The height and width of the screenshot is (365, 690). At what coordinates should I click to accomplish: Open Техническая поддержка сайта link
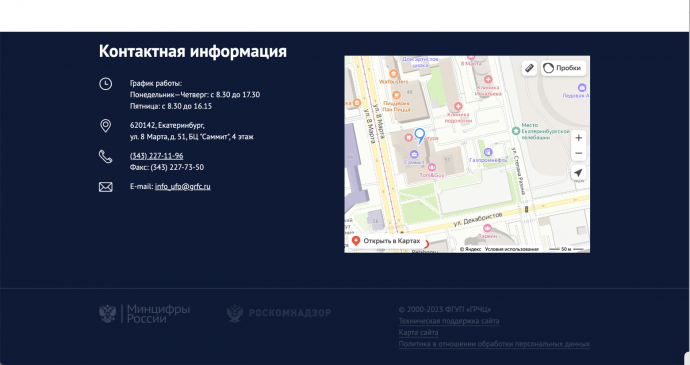coord(449,321)
